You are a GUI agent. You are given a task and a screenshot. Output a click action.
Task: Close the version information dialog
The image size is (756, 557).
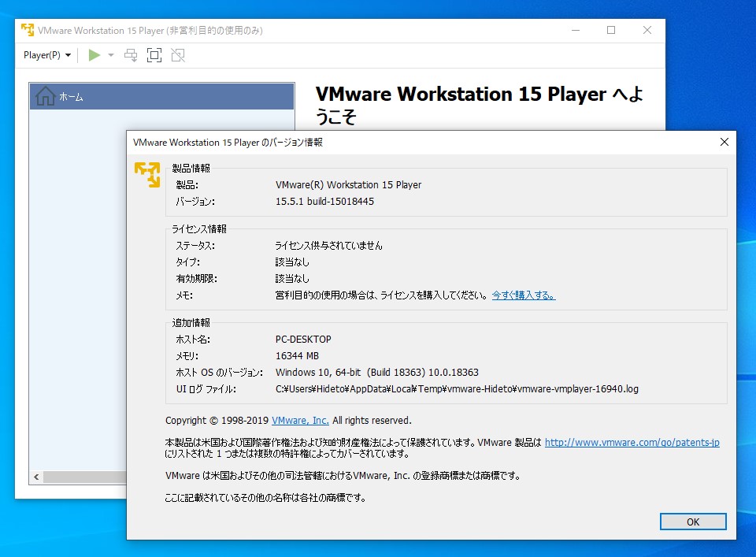pos(724,143)
